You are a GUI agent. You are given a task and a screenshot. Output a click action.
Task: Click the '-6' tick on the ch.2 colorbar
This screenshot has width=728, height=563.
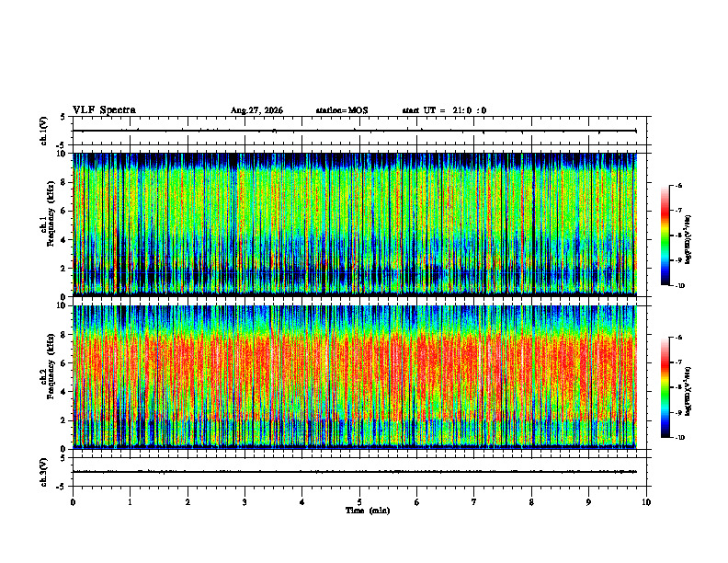tap(678, 338)
